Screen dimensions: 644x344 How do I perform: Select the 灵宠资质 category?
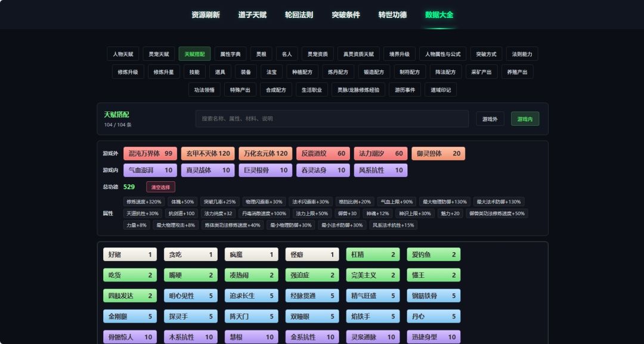317,54
